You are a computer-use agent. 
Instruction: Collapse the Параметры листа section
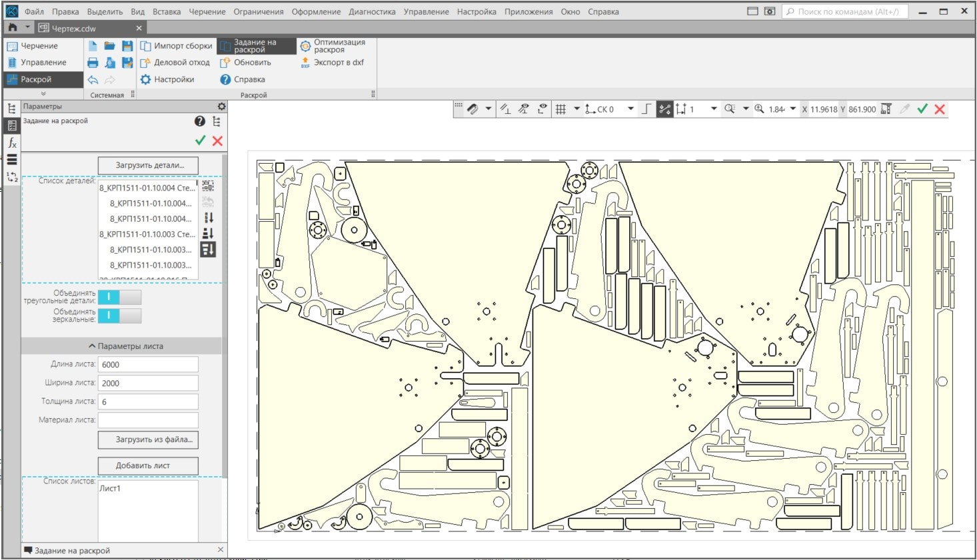125,346
